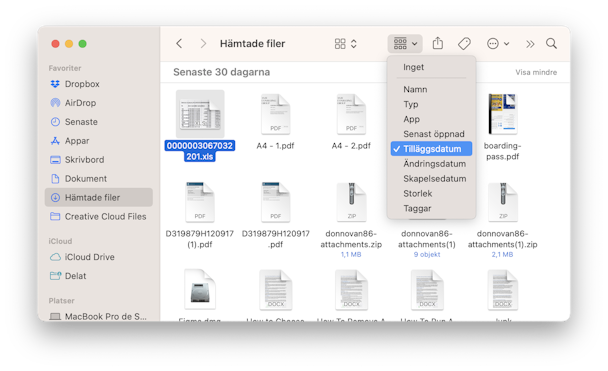This screenshot has height=371, width=608.
Task: Choose App in the grouping menu
Action: pos(431,119)
